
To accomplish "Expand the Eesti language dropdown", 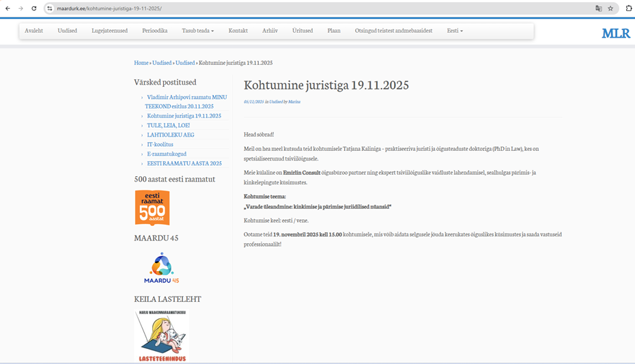I will click(x=455, y=31).
